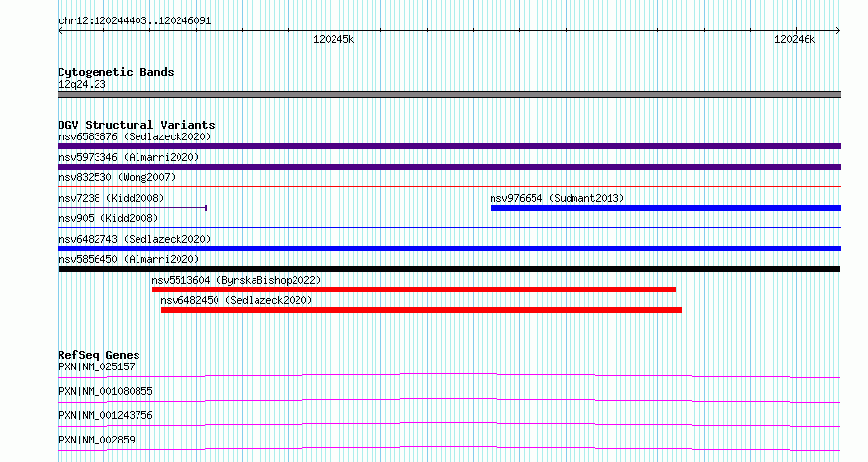This screenshot has width=868, height=462.
Task: Click the thin blue line for nsv905
Action: pos(449,228)
